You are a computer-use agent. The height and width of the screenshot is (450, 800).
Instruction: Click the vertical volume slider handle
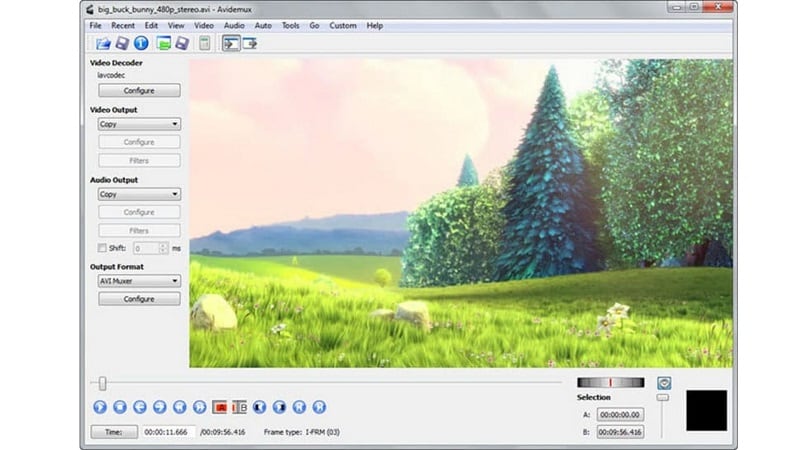tap(662, 397)
